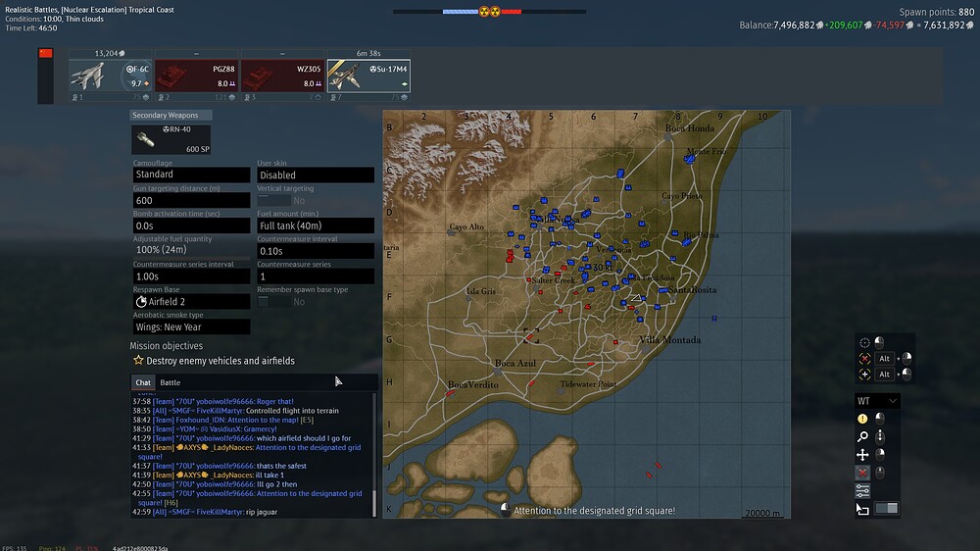Select the F-6C aircraft slot

(110, 75)
